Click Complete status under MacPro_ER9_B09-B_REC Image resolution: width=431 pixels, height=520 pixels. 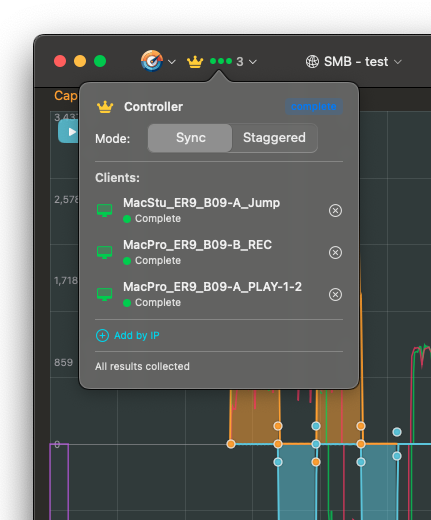(x=152, y=261)
